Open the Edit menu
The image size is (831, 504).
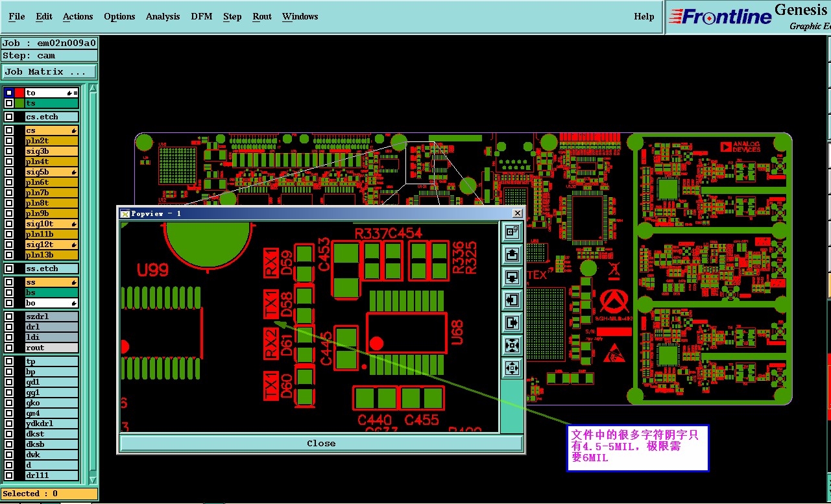(x=44, y=16)
